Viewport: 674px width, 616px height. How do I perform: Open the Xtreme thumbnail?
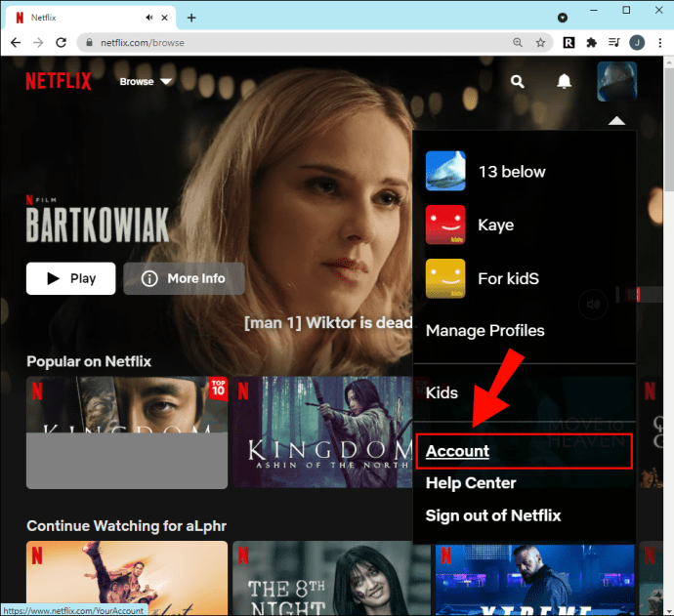[x=534, y=581]
